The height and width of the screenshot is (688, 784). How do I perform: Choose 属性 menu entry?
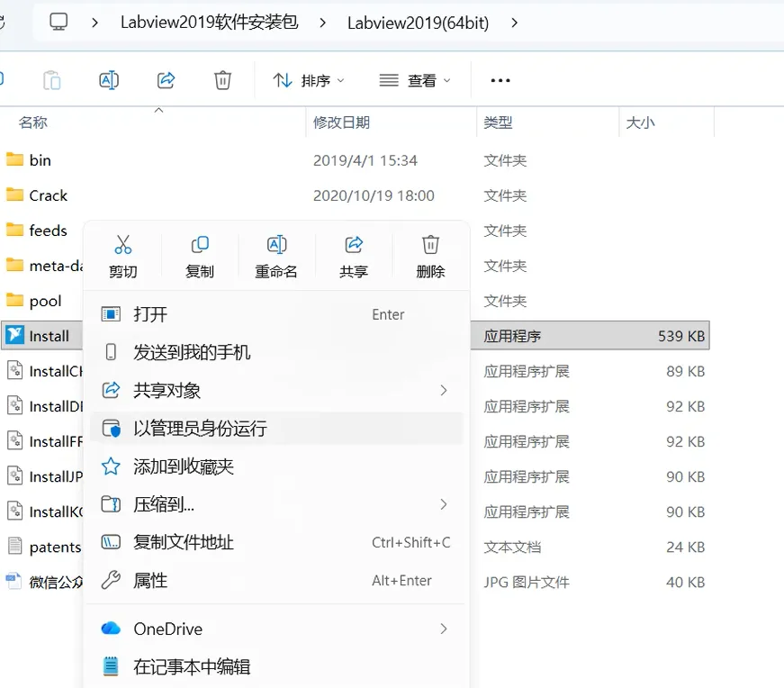[x=276, y=581]
